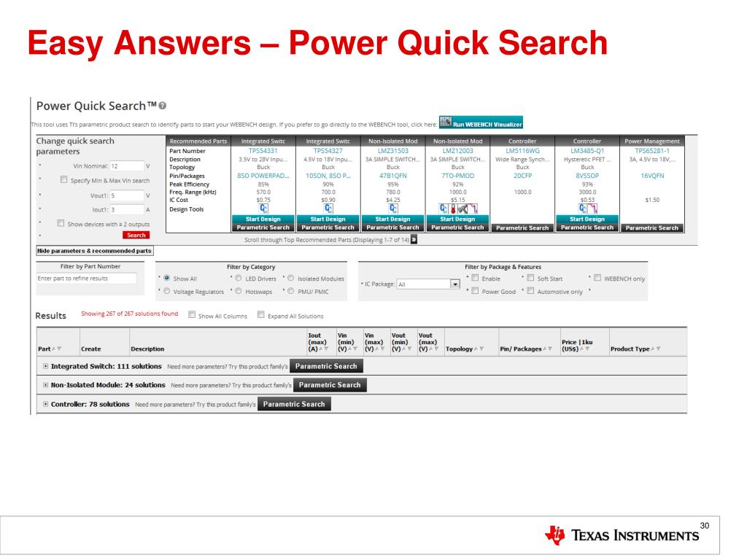Expand Non-Isolated Module: 24 solutions group
Viewport: 747px width, 560px height.
click(x=46, y=385)
